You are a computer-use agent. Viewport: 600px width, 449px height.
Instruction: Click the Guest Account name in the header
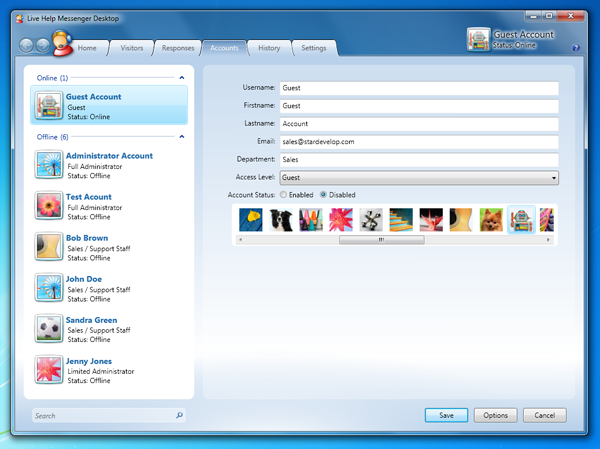click(523, 34)
